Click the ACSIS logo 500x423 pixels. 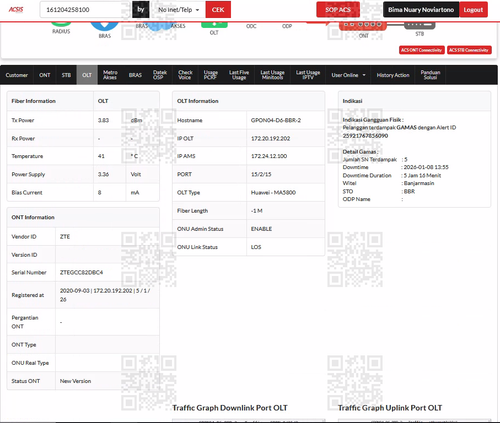(x=16, y=9)
